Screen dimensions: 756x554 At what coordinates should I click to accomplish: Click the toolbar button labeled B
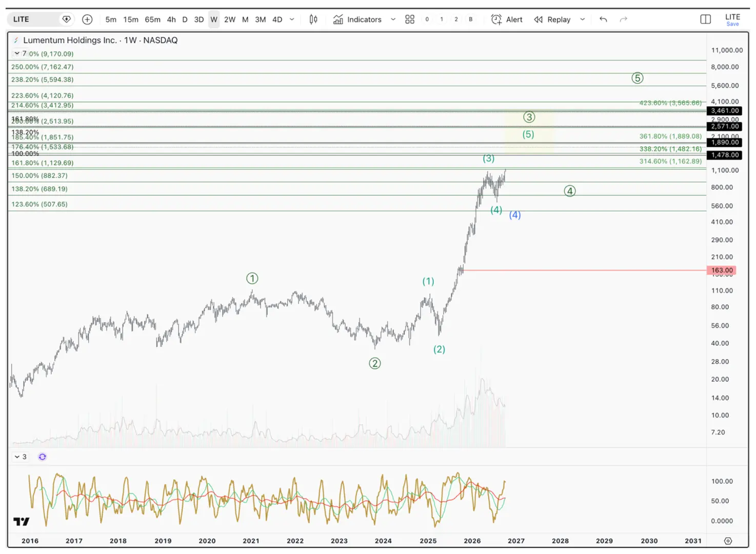coord(471,19)
